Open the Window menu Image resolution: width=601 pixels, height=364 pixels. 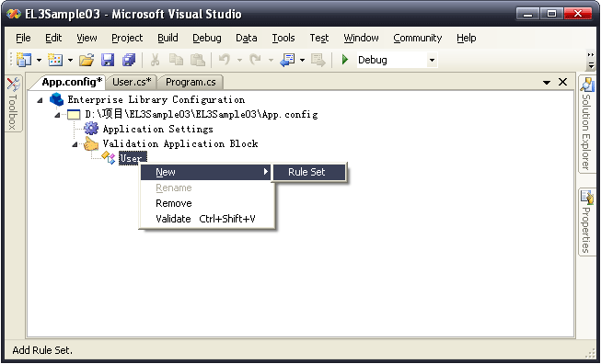tap(361, 38)
